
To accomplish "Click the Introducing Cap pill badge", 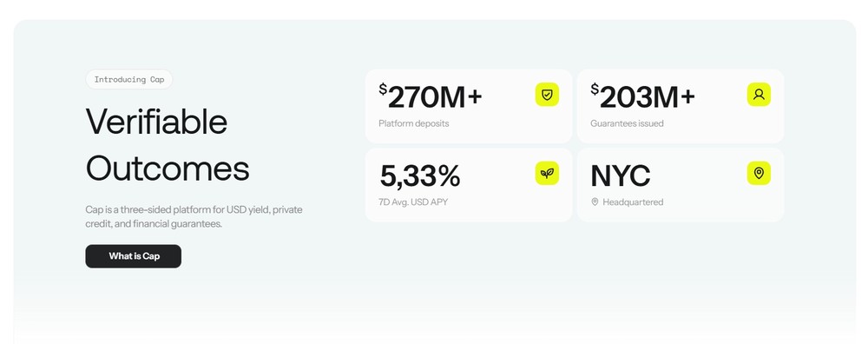I will click(x=129, y=79).
